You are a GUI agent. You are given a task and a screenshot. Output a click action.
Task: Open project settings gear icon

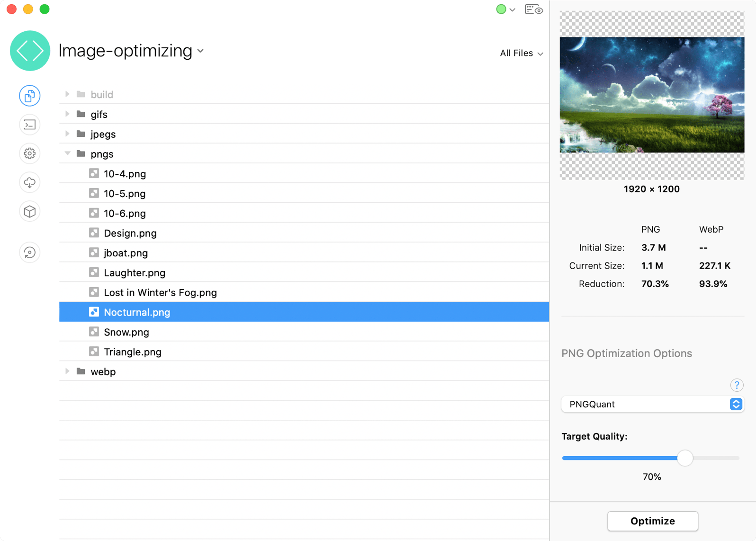coord(29,153)
